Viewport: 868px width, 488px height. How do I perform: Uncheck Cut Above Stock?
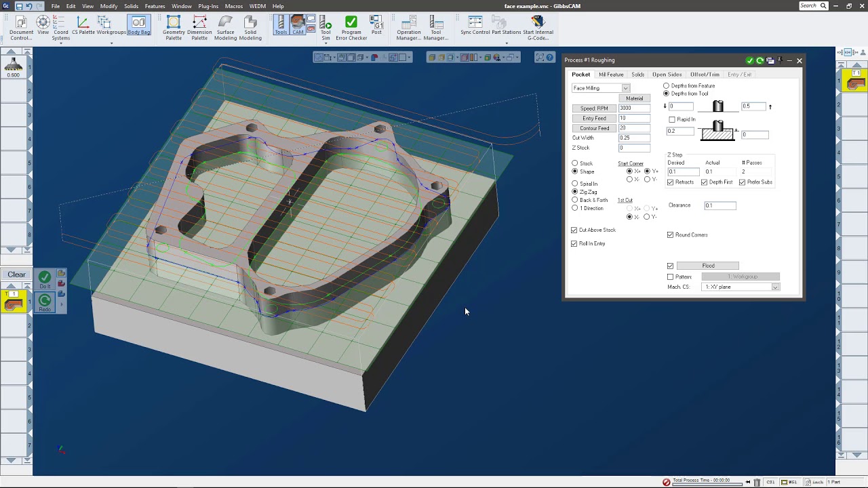tap(574, 230)
